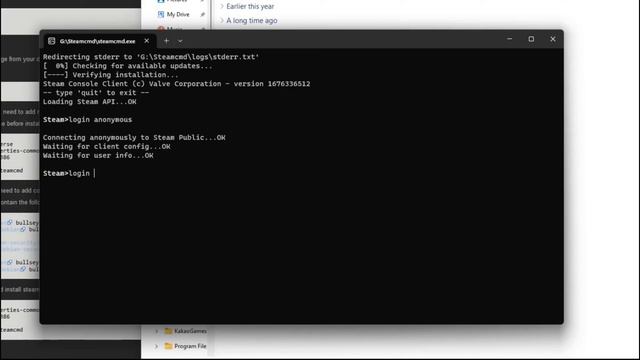
Task: Click the Program File folder icon
Action: (x=168, y=346)
